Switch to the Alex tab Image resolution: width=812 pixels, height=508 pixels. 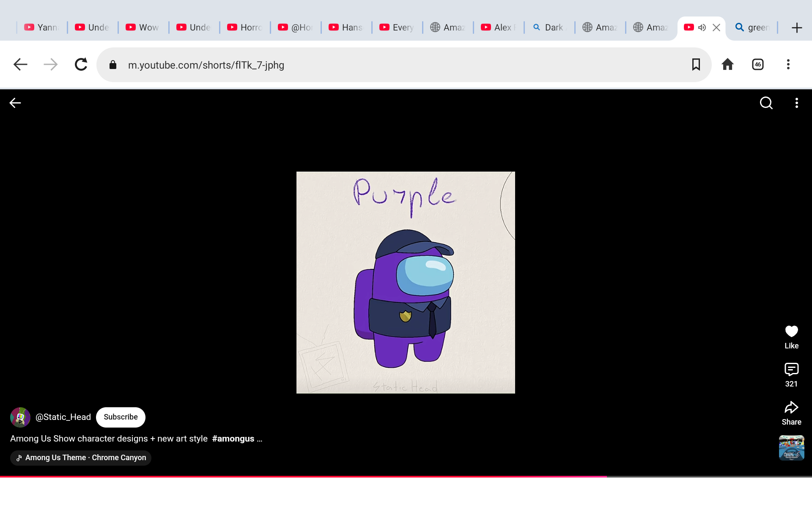(498, 28)
